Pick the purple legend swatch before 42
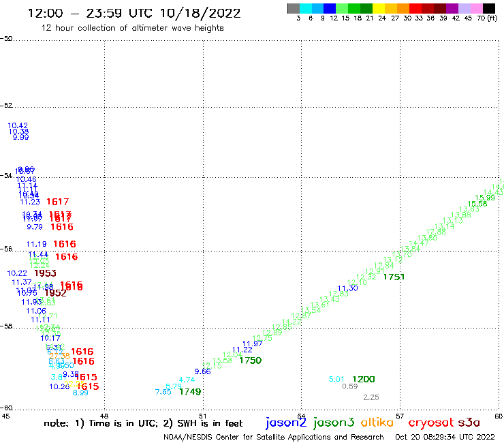This screenshot has width=504, height=443. tap(452, 8)
